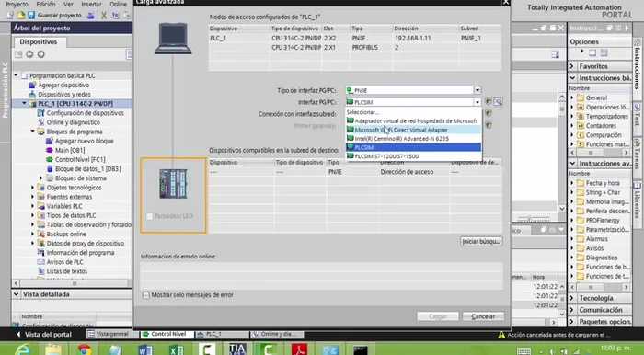The width and height of the screenshot is (644, 355).
Task: Open Adobe Reader from the taskbar
Action: pos(299,349)
